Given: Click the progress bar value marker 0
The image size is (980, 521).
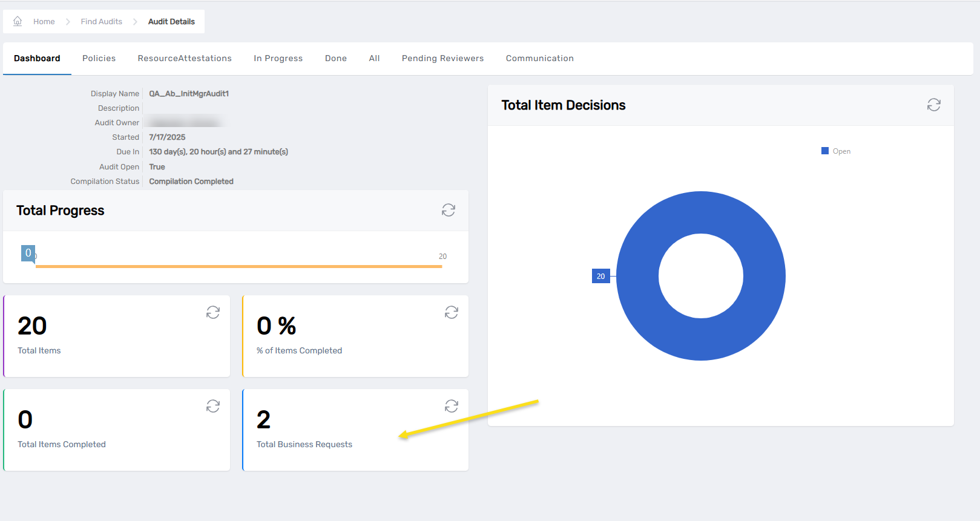Looking at the screenshot, I should click(28, 253).
